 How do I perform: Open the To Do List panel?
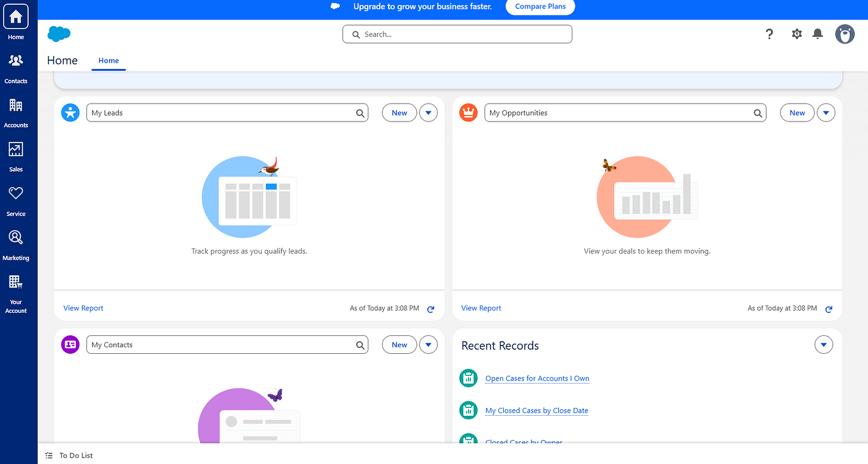pos(69,455)
